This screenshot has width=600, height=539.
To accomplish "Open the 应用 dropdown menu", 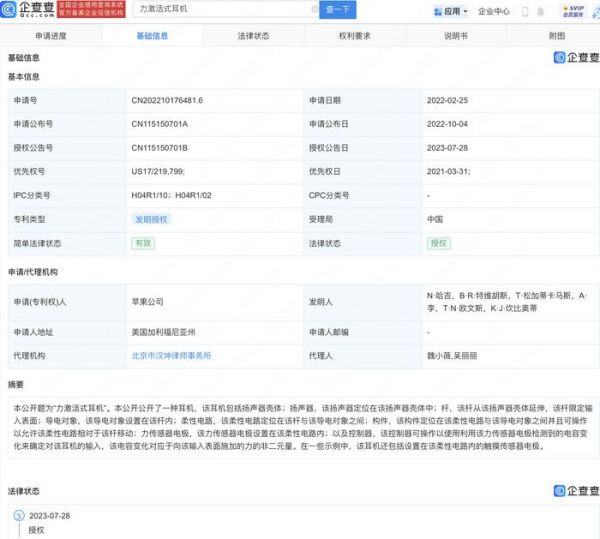I will tap(455, 12).
